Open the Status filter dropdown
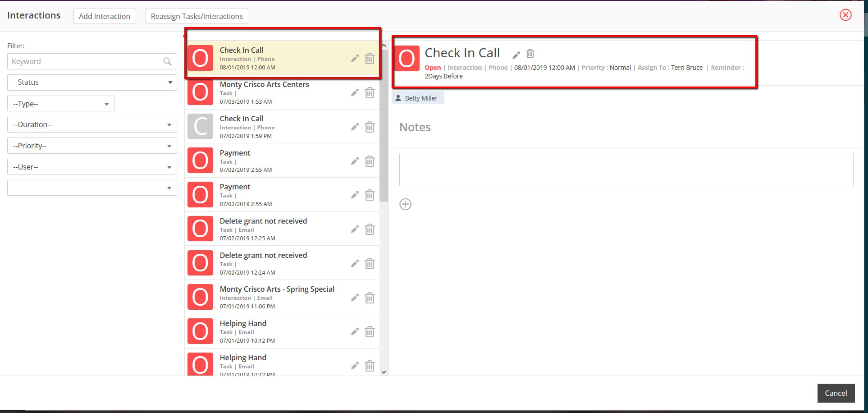 coord(92,83)
